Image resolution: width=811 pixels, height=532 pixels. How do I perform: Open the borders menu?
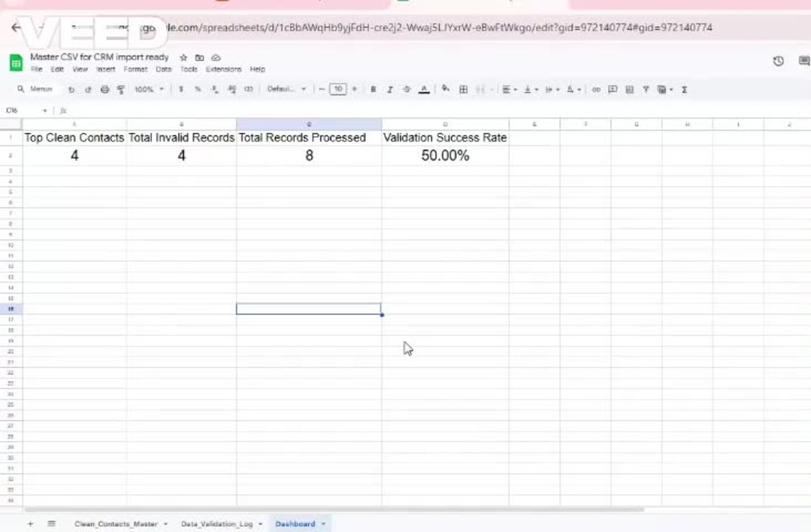coord(463,89)
